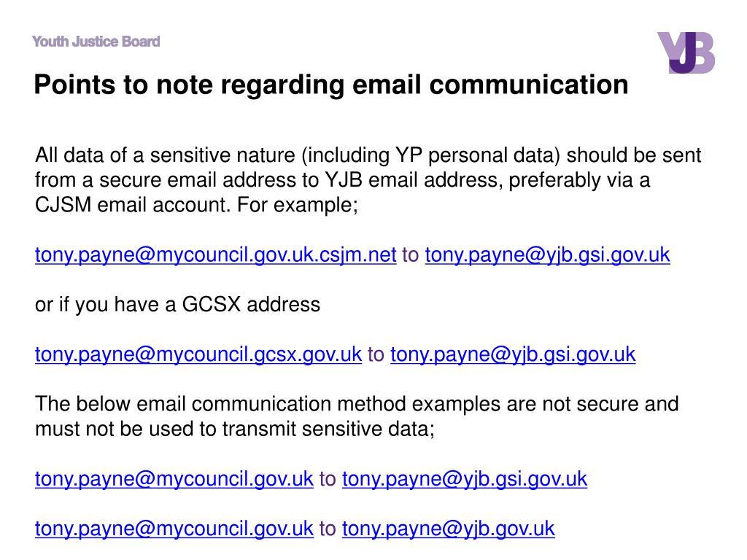Open the tony.payne@mycouncil.gcsx.gov.uk link

[198, 354]
